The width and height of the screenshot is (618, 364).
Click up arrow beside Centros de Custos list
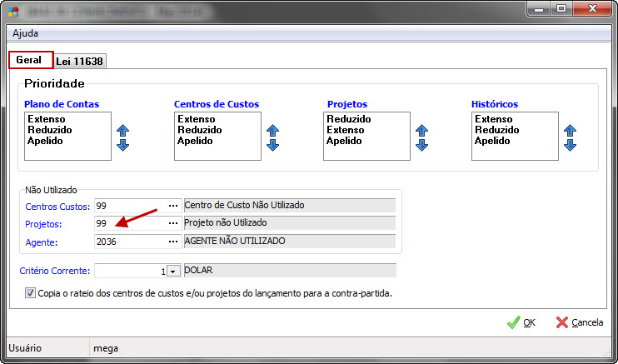[272, 131]
